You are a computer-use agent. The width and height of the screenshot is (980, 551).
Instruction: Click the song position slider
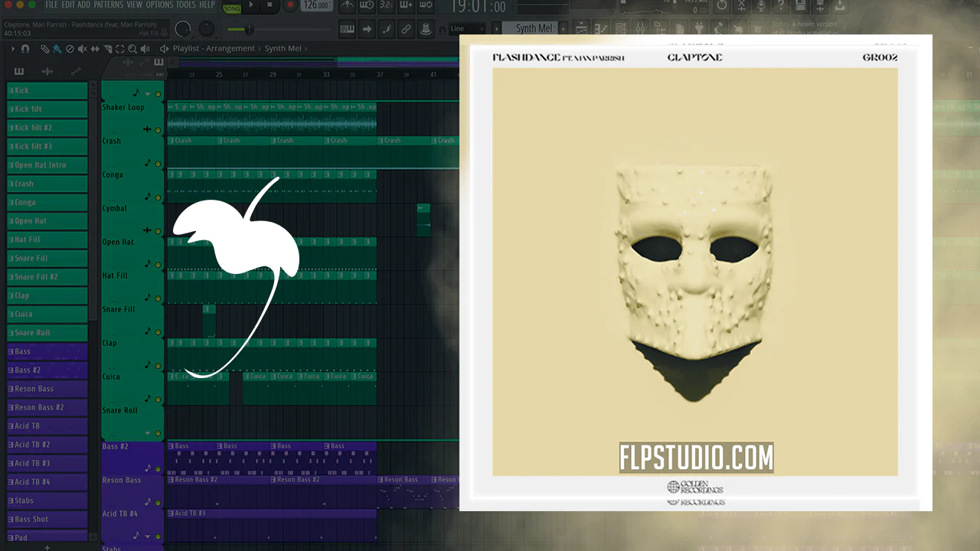pyautogui.click(x=279, y=29)
